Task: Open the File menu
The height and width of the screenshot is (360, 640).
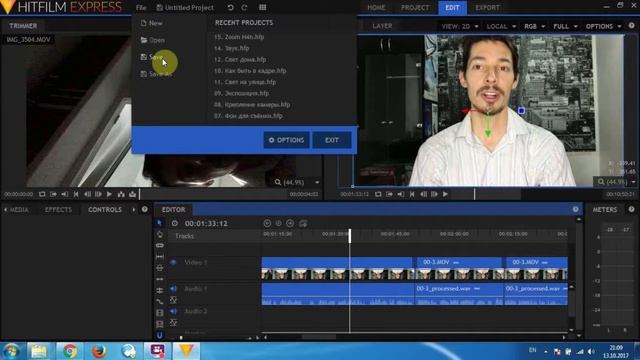Action: [141, 8]
